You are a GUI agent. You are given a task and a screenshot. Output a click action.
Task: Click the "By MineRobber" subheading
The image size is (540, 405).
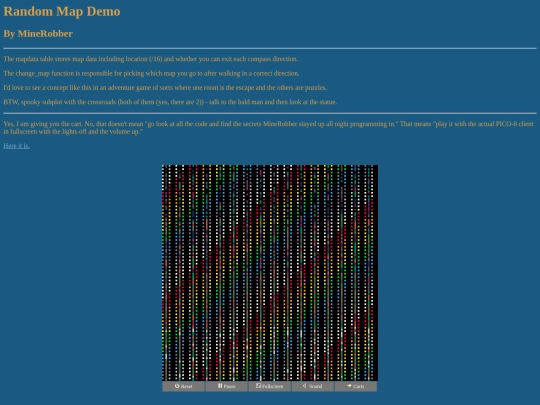[38, 33]
